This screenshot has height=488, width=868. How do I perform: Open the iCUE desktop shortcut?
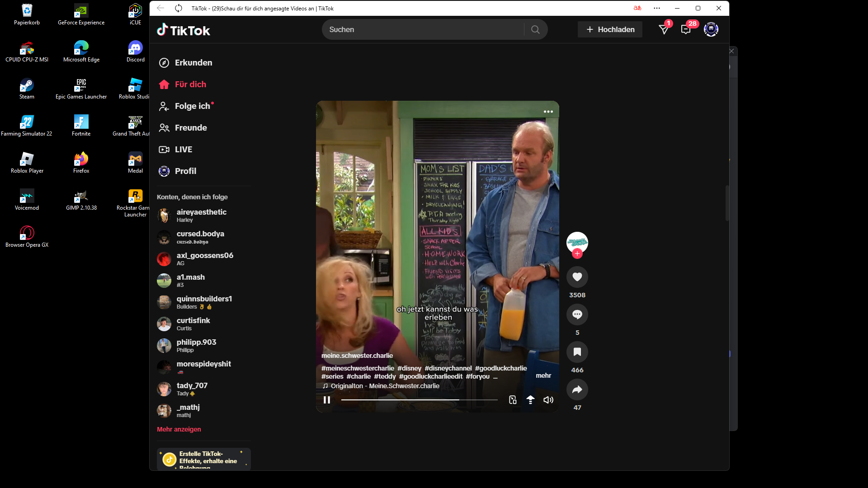pyautogui.click(x=135, y=14)
